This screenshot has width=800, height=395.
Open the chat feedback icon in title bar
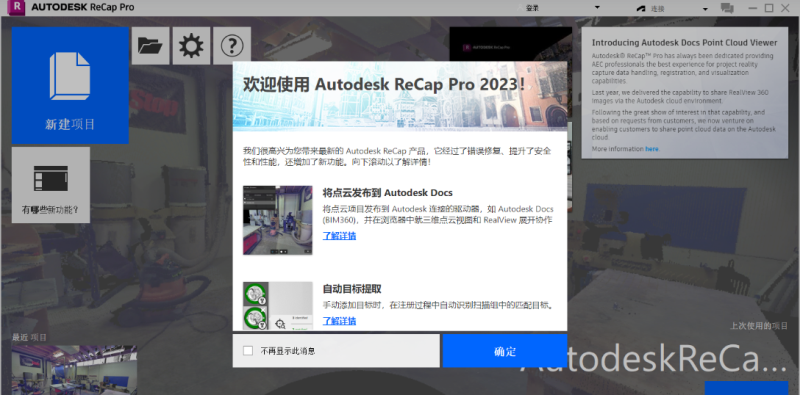click(727, 8)
